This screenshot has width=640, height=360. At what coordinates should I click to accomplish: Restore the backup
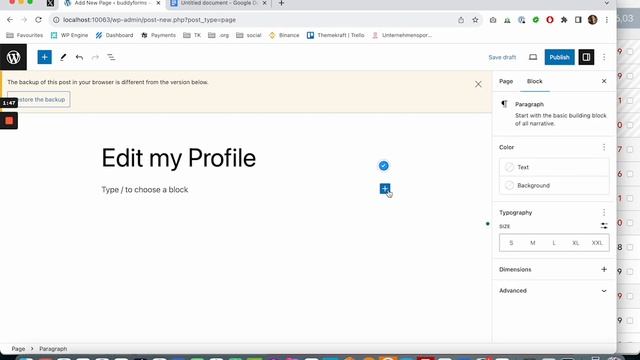[39, 100]
